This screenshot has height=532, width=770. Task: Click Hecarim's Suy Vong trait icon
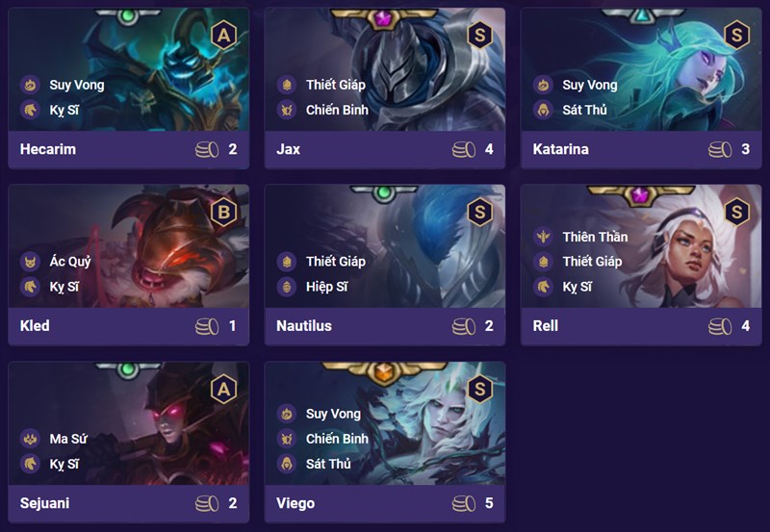[x=31, y=85]
